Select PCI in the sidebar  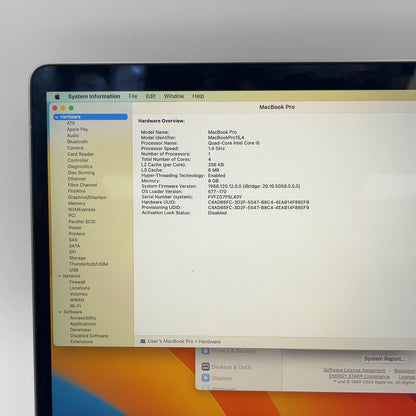(x=72, y=216)
